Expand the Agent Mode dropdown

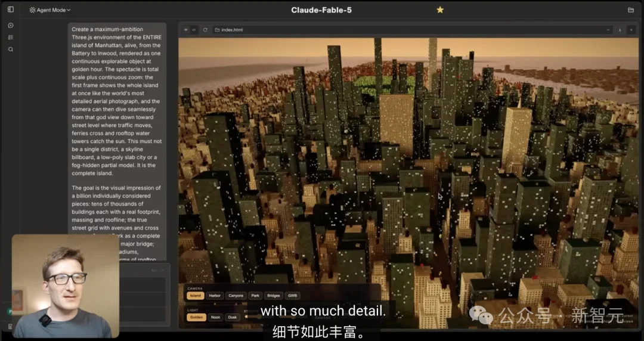point(50,10)
